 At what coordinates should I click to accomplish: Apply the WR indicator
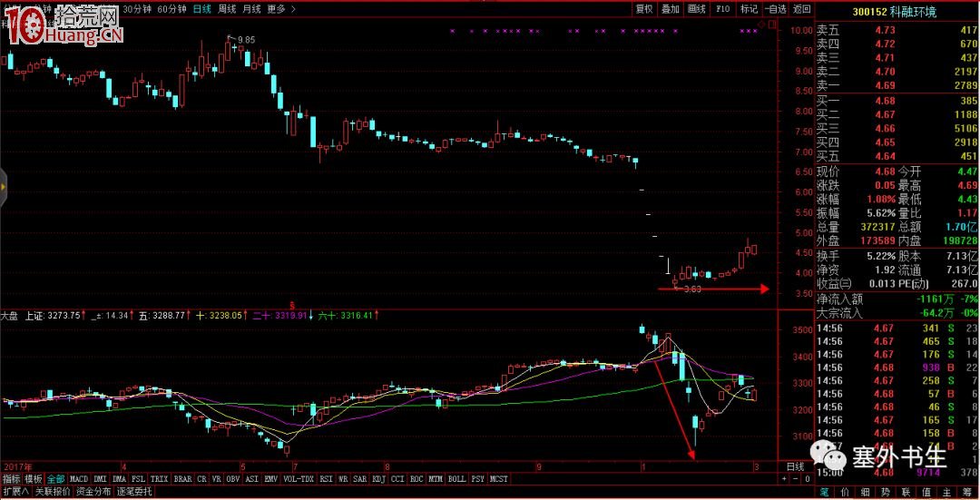[x=343, y=479]
